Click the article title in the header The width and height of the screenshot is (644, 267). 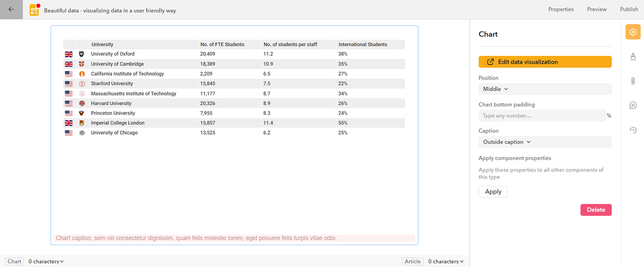click(x=110, y=10)
